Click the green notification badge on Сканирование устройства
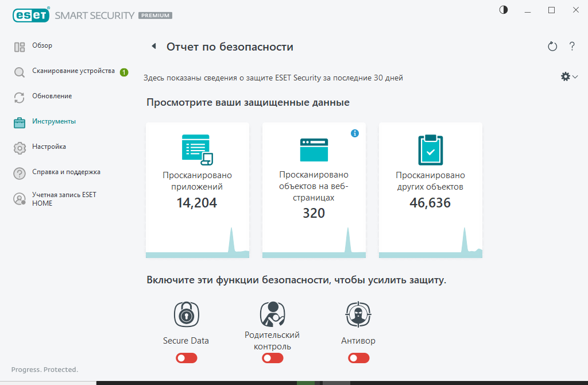The height and width of the screenshot is (385, 588). [x=124, y=72]
